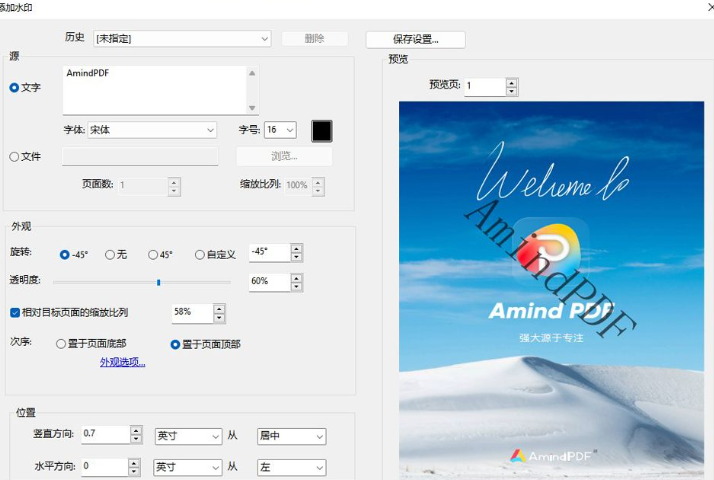Open the 竖直方向 unit dropdown 英寸
The image size is (714, 480).
coord(189,436)
